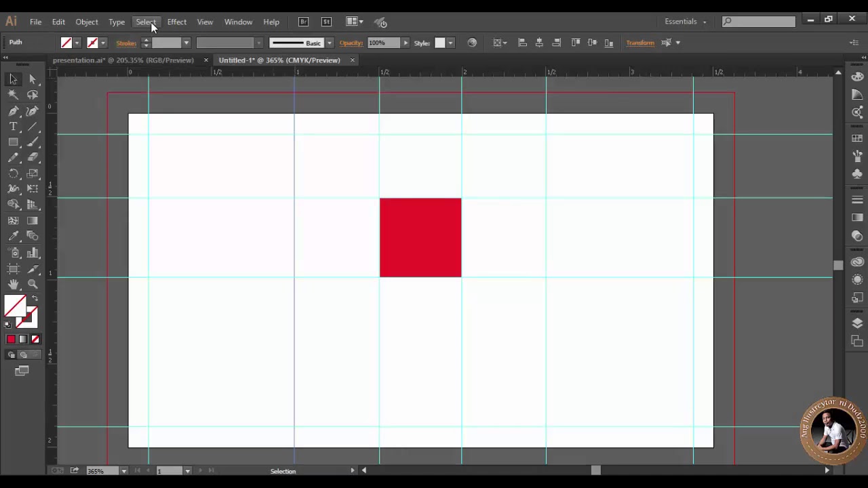The image size is (868, 488).
Task: Select the Direct Selection tool
Action: (33, 79)
